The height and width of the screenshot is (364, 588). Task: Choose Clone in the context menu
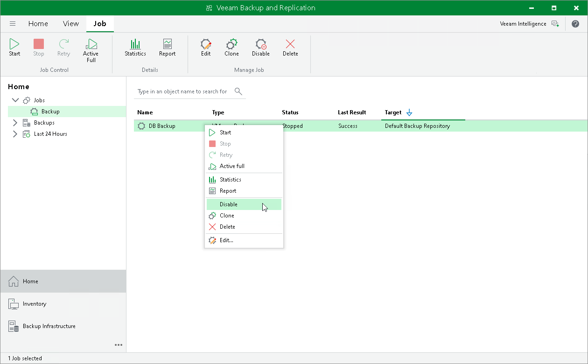[244, 216]
